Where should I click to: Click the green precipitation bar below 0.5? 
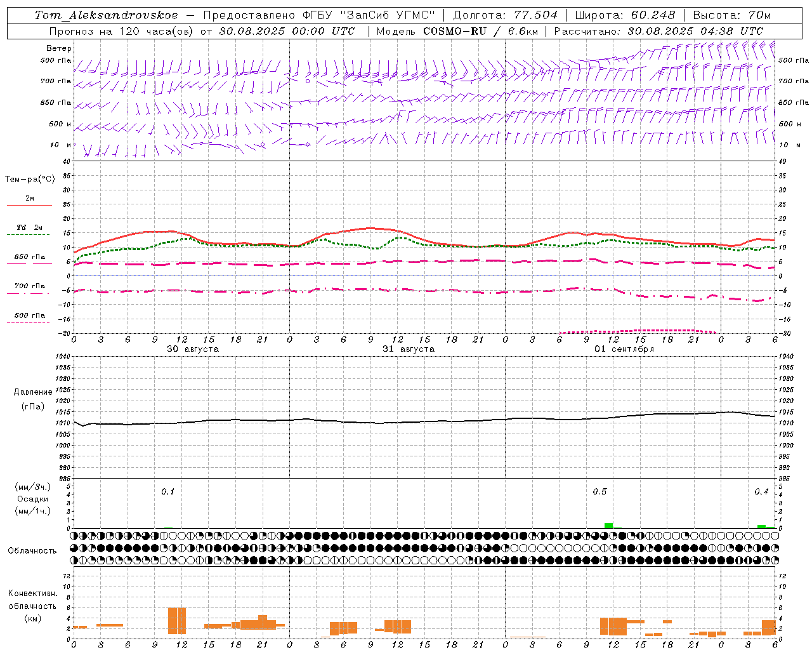coord(609,526)
